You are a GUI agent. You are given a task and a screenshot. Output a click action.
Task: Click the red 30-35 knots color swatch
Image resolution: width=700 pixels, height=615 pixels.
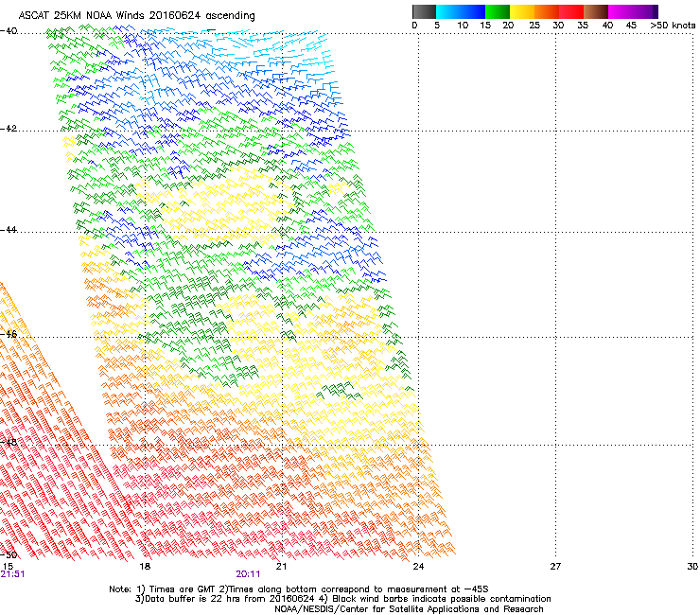(571, 11)
